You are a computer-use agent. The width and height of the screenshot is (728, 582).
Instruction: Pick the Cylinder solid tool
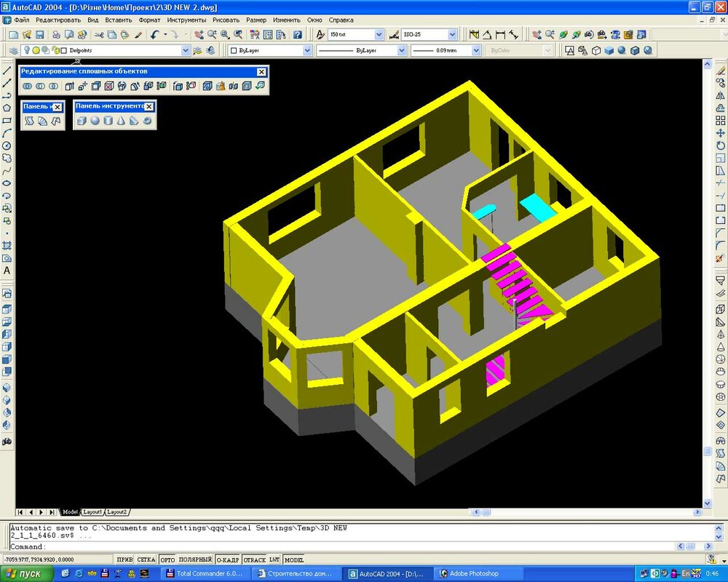click(108, 121)
